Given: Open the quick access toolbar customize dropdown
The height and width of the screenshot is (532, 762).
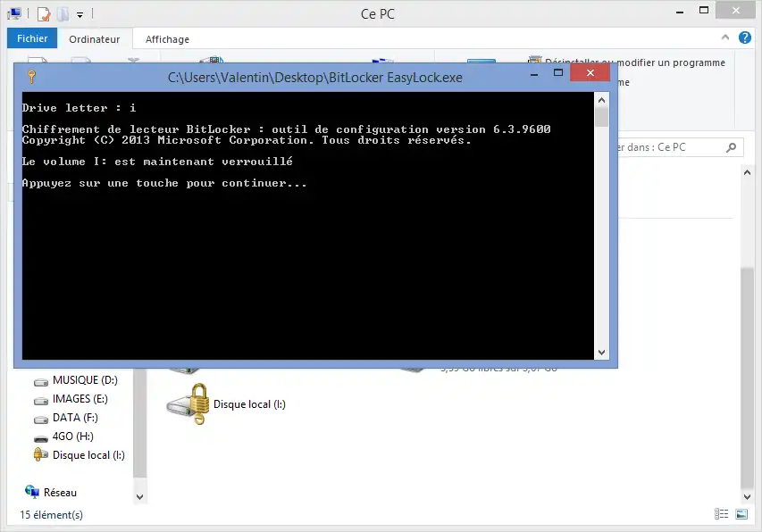Looking at the screenshot, I should 80,15.
